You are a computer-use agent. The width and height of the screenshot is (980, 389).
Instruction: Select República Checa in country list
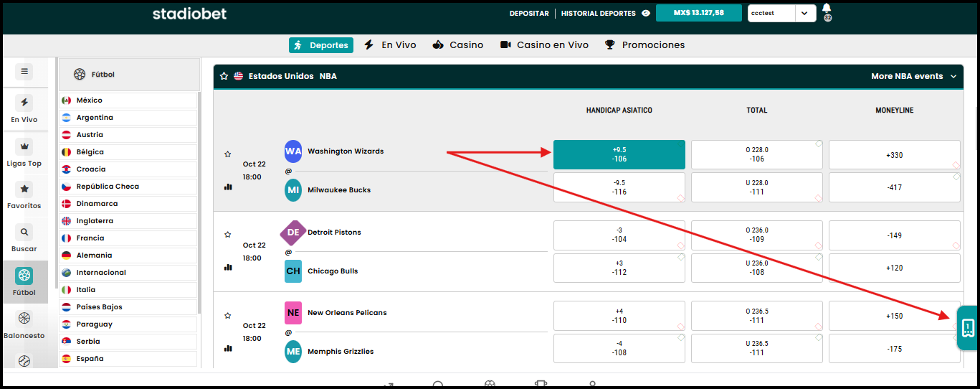pos(128,187)
